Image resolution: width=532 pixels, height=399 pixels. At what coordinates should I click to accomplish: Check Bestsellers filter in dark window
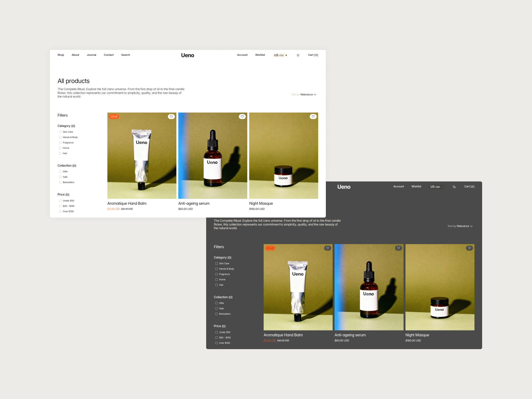click(216, 314)
